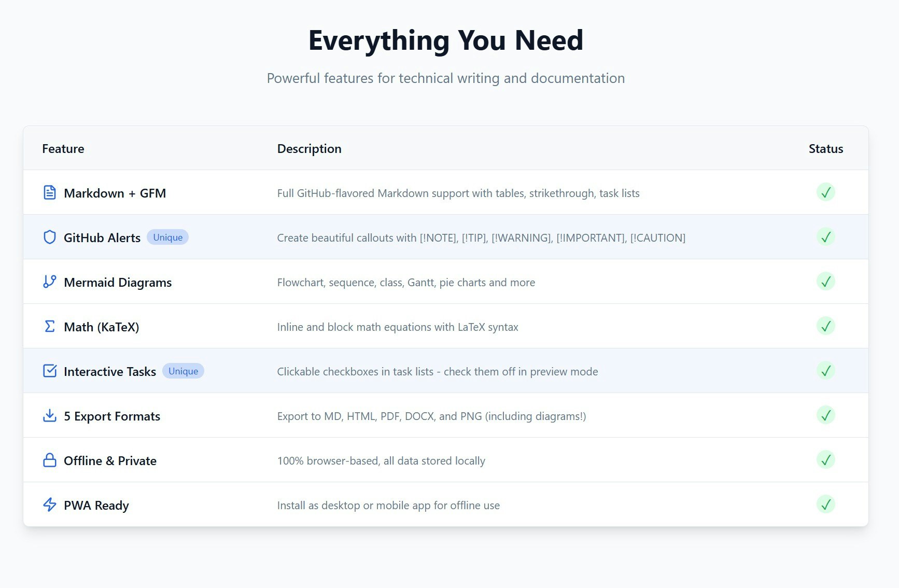Screen dimensions: 899x588
Task: Click the description 'Export to MD, HTML, PDF, DOCX'
Action: [x=431, y=416]
